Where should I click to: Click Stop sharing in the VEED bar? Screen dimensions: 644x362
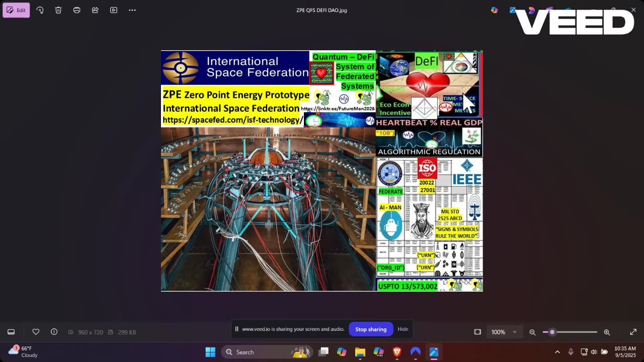point(371,329)
